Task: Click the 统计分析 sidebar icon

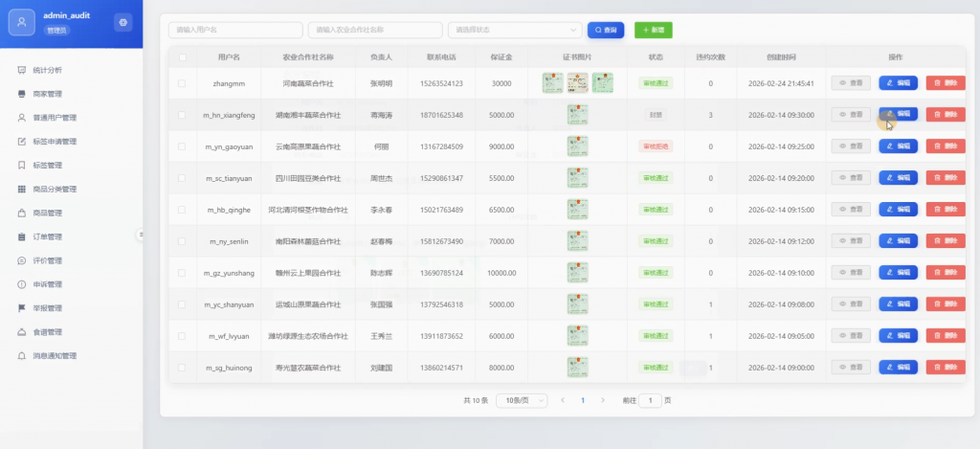Action: [x=22, y=70]
